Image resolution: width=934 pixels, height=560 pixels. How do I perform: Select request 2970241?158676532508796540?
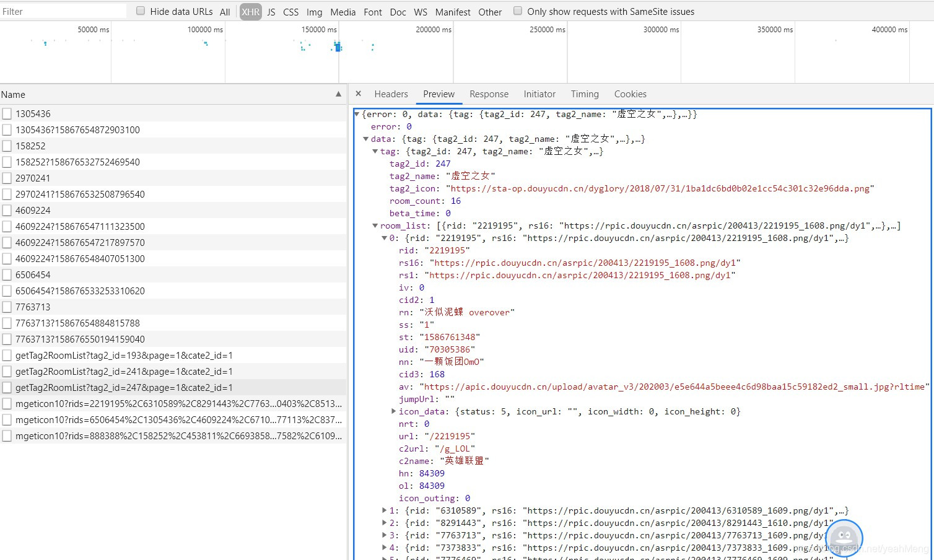click(173, 195)
